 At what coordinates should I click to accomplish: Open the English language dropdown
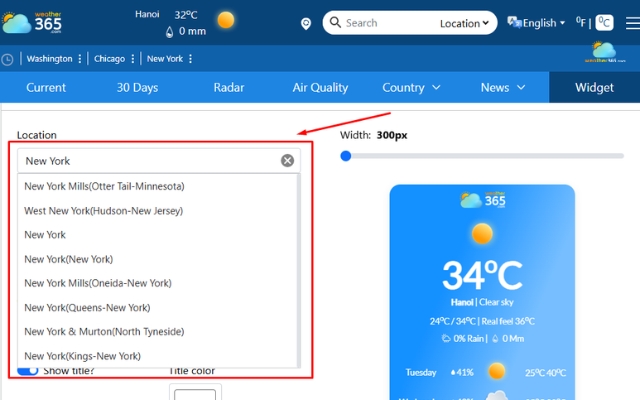pyautogui.click(x=537, y=22)
